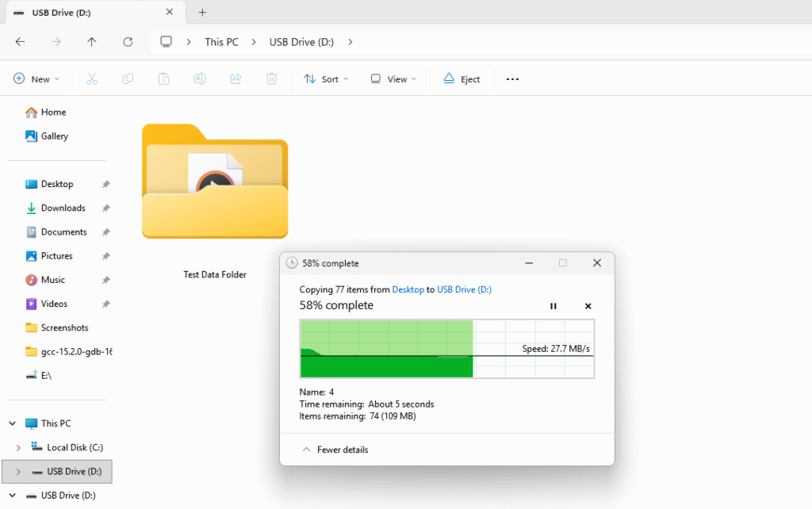Pause the file copy operation
This screenshot has height=509, width=812.
[553, 305]
